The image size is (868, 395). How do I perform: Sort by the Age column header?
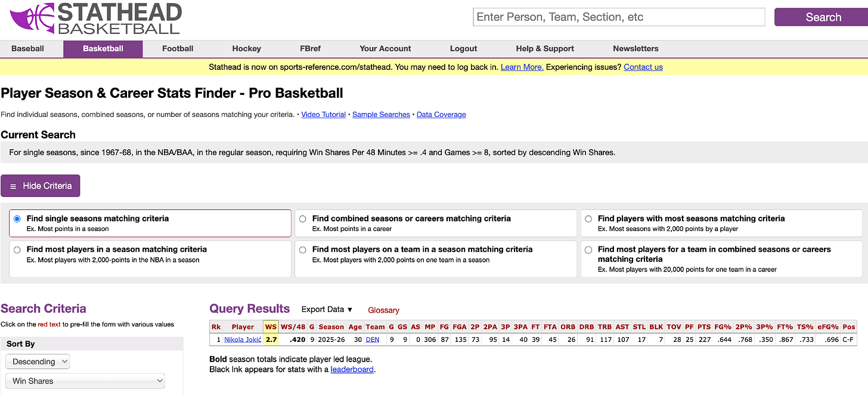[x=355, y=326]
